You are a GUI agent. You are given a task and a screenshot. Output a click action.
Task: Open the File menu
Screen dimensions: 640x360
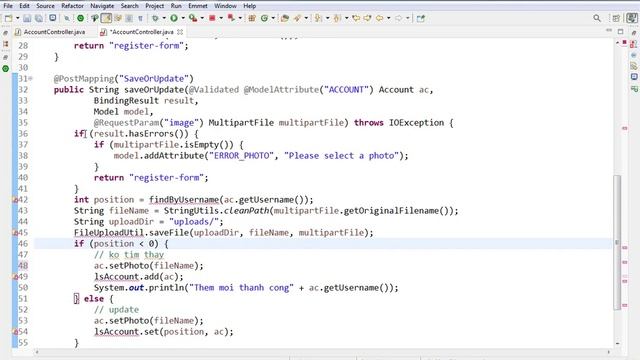[8, 6]
